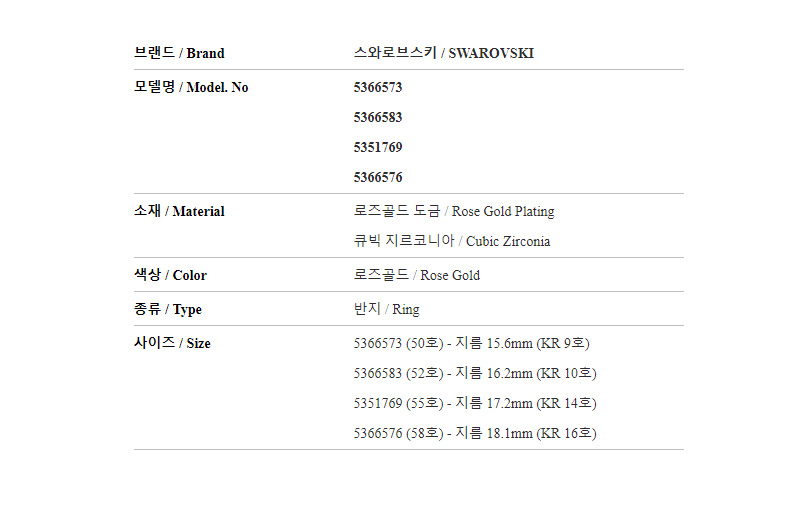Click size row 5366583 with 16.2mm diameter
800x508 pixels.
[x=475, y=373]
